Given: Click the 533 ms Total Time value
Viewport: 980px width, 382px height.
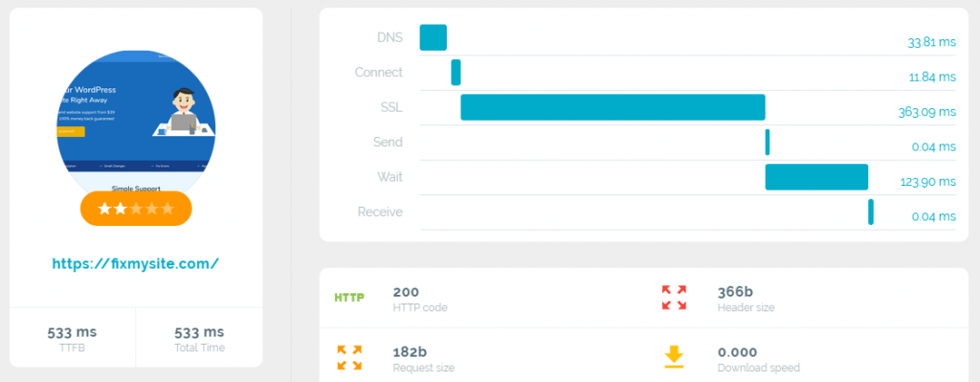Looking at the screenshot, I should [x=199, y=332].
